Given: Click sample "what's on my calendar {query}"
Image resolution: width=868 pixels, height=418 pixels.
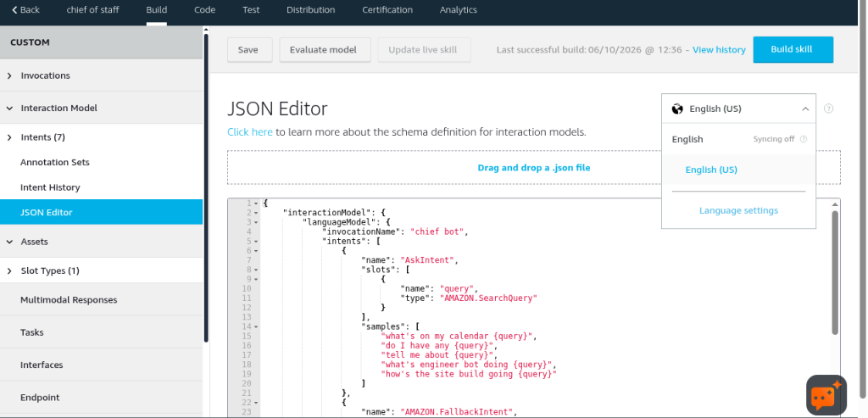Looking at the screenshot, I should click(459, 336).
